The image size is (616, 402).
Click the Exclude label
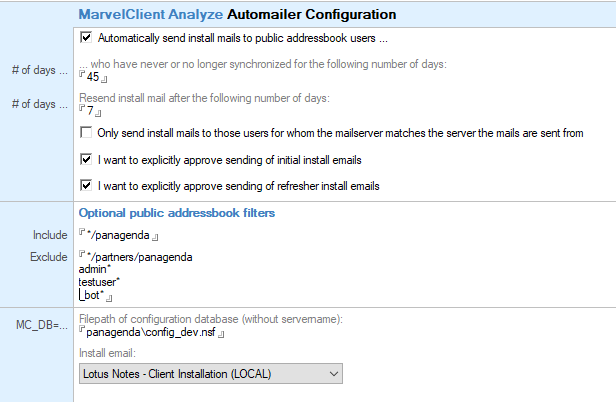(49, 257)
